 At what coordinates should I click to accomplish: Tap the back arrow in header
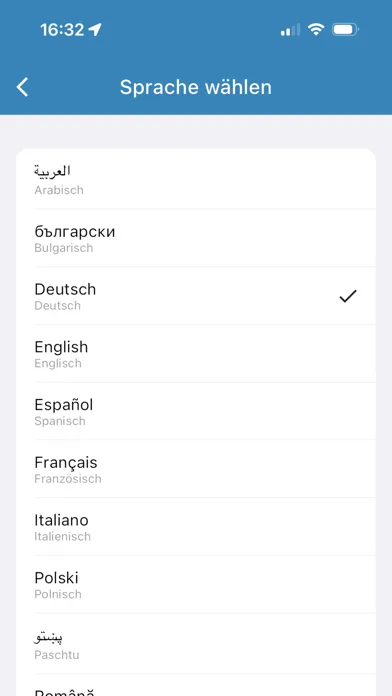[22, 87]
